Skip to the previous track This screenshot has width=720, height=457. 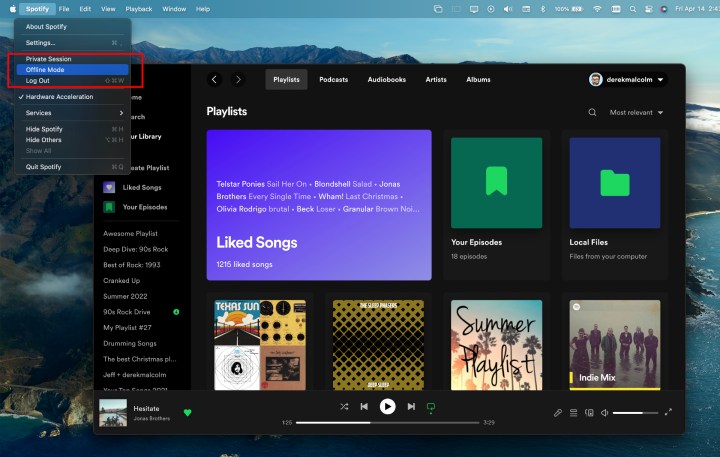click(364, 407)
